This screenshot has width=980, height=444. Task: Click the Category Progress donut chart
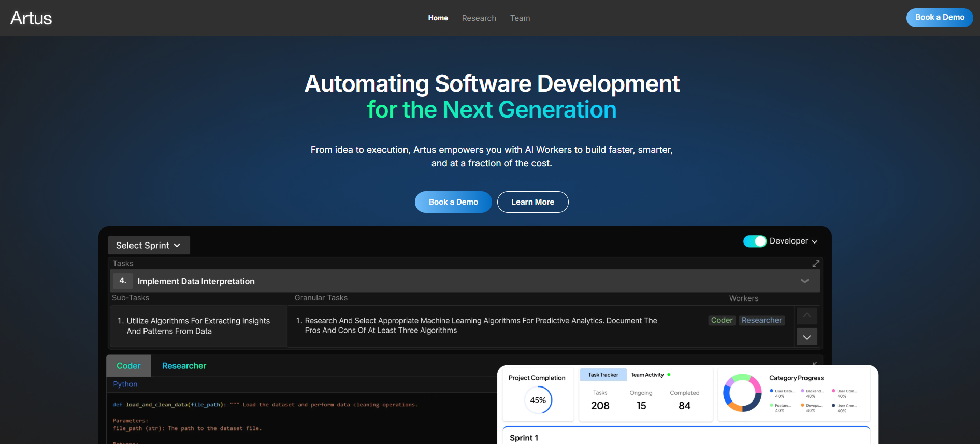click(x=742, y=393)
